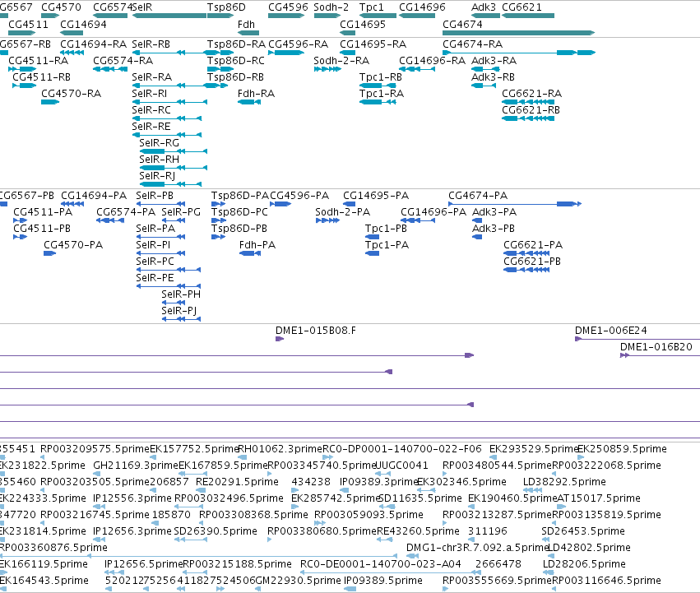The width and height of the screenshot is (700, 593).
Task: Click the Fdh gene feature
Action: coord(248,33)
